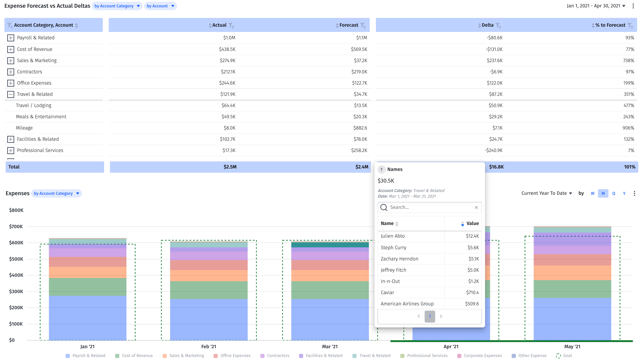Collapse the Travel & Related row

point(11,94)
